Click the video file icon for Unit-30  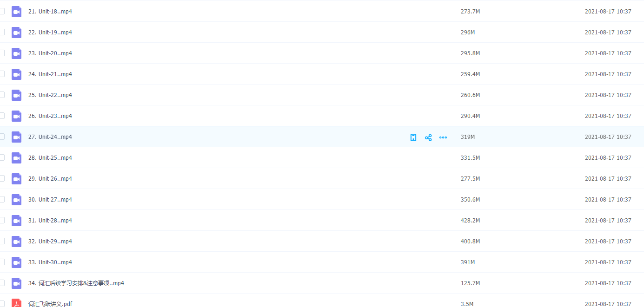[x=17, y=262]
